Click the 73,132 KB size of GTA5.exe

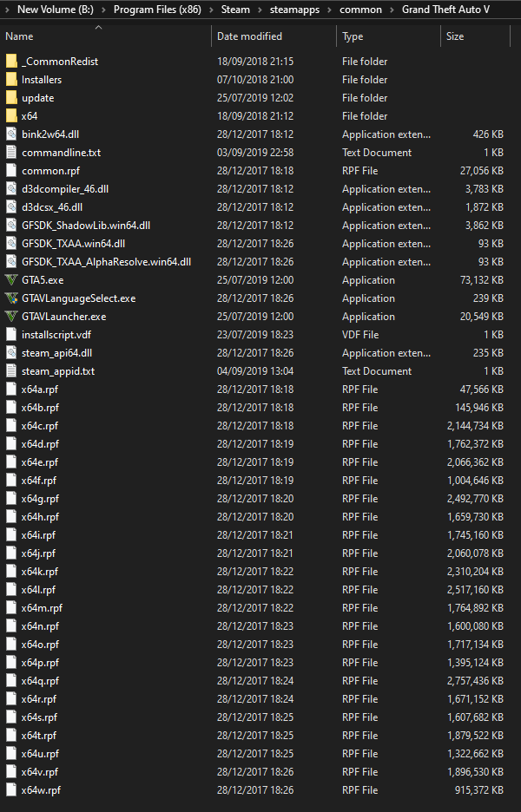click(x=482, y=279)
